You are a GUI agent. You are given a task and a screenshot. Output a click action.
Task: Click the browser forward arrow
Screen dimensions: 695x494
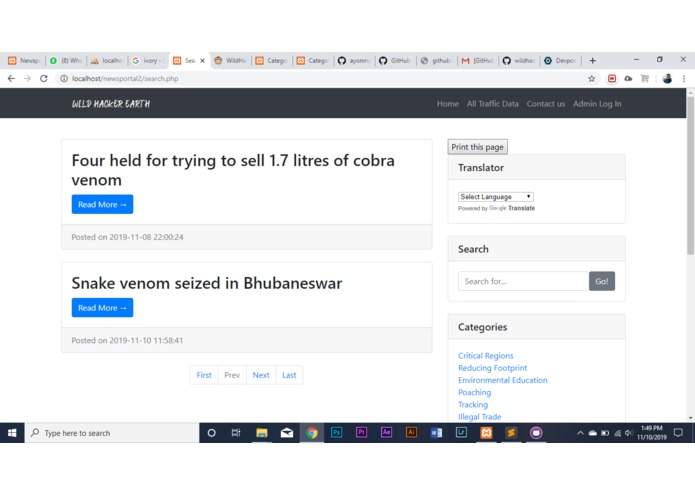[x=27, y=78]
